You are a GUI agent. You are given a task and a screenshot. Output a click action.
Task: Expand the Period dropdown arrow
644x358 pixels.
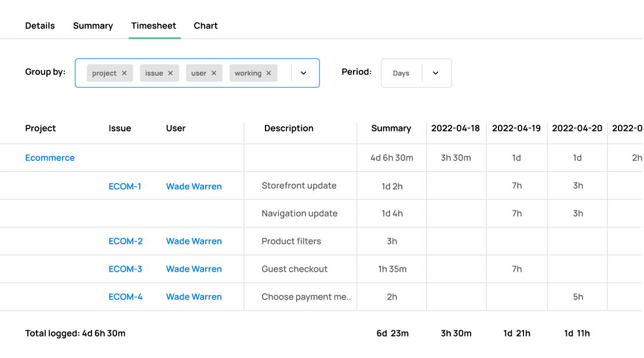[435, 73]
